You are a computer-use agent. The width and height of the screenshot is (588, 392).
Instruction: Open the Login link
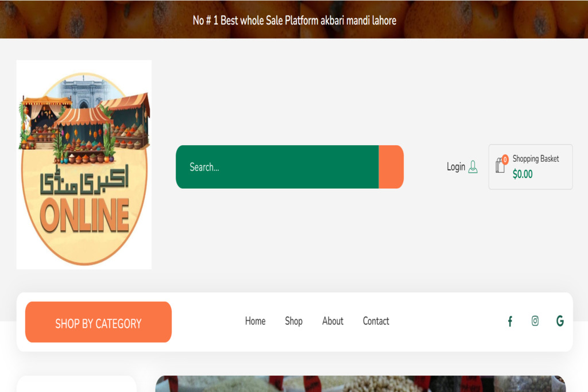point(455,167)
